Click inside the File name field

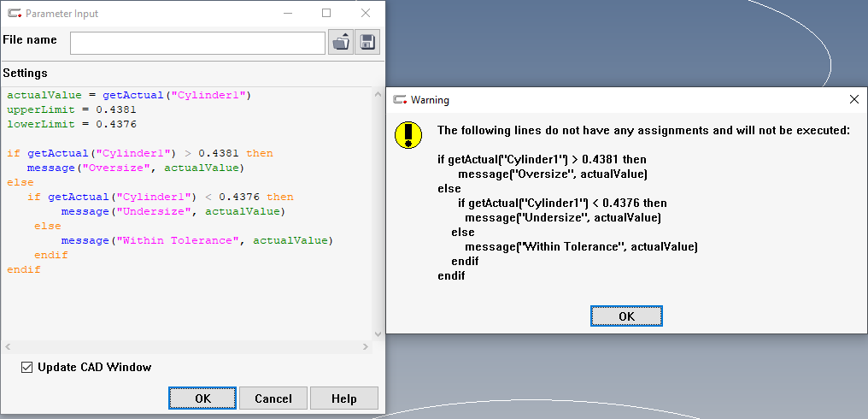pos(197,43)
